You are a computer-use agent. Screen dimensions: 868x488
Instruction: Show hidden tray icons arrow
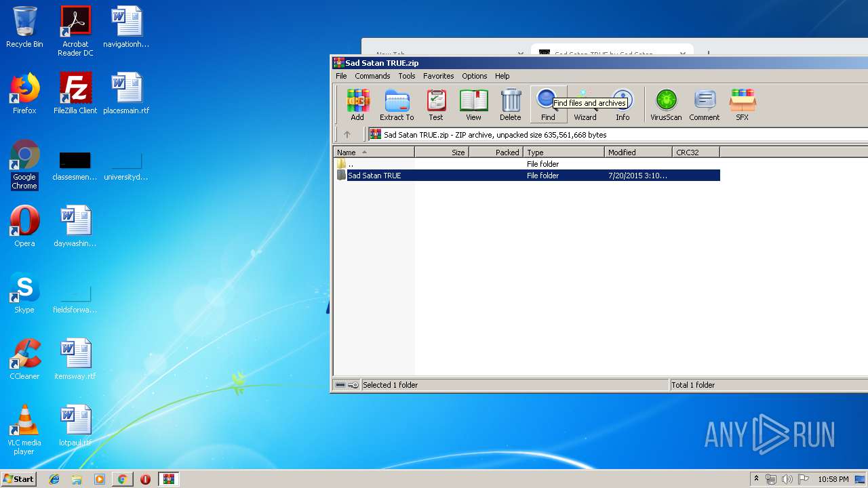click(756, 479)
